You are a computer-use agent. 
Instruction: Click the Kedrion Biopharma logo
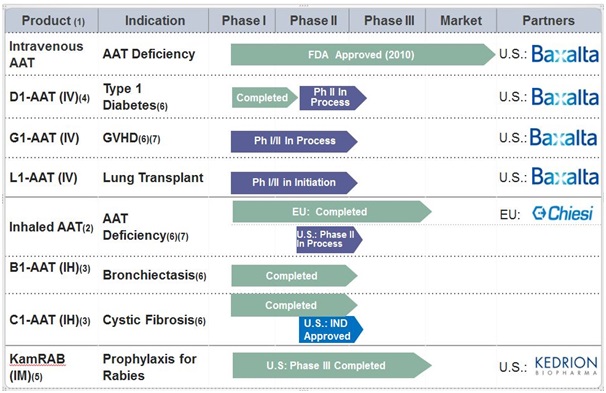566,366
